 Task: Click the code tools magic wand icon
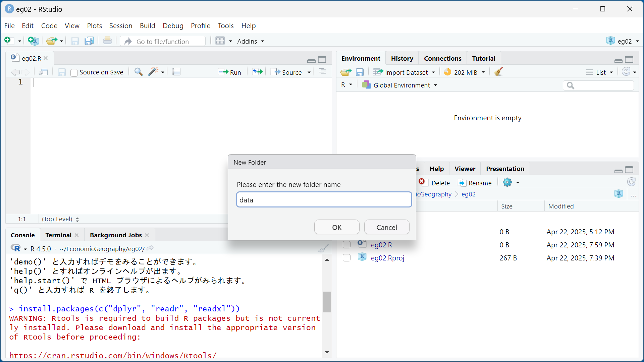153,71
